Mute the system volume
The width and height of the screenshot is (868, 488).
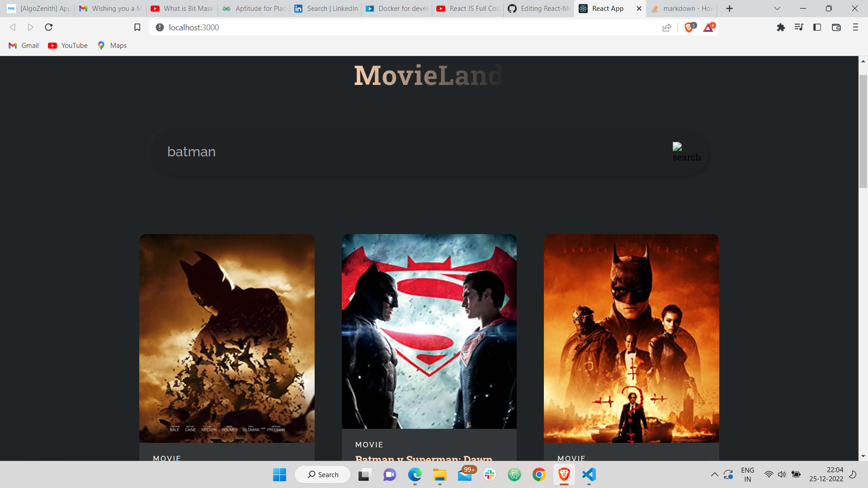pyautogui.click(x=783, y=474)
